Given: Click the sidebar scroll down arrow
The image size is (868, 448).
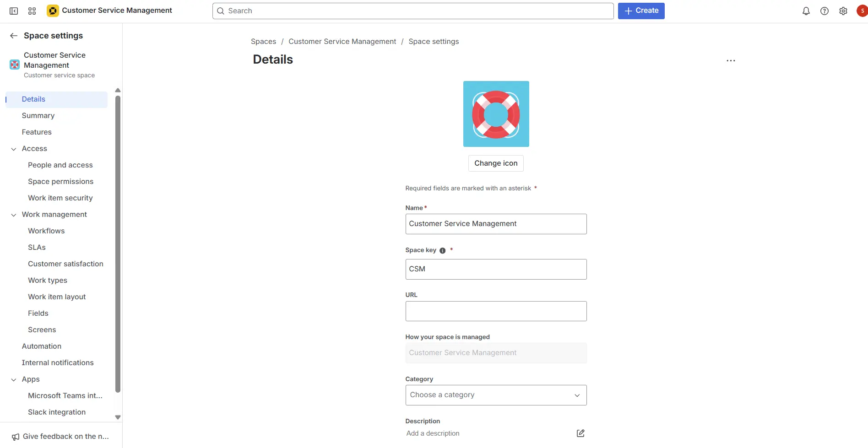Looking at the screenshot, I should point(118,417).
